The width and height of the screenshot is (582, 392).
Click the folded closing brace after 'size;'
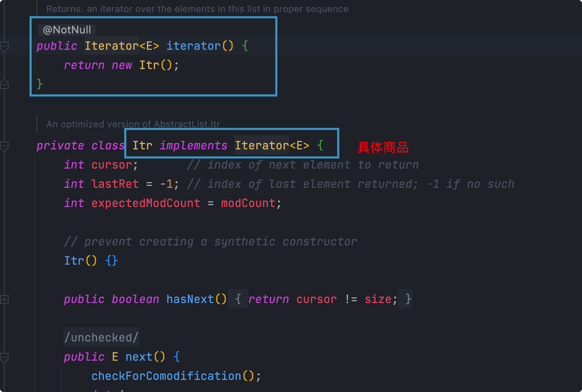tap(406, 299)
